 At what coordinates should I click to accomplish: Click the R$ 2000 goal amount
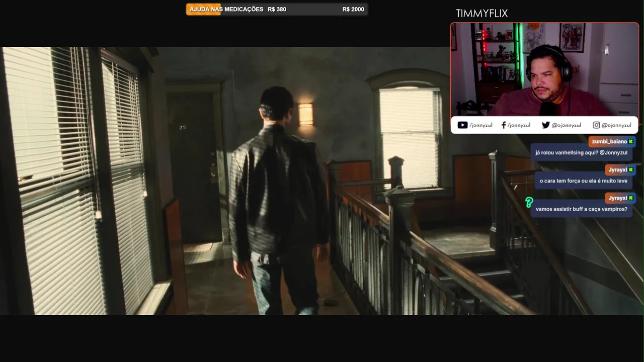pyautogui.click(x=353, y=9)
